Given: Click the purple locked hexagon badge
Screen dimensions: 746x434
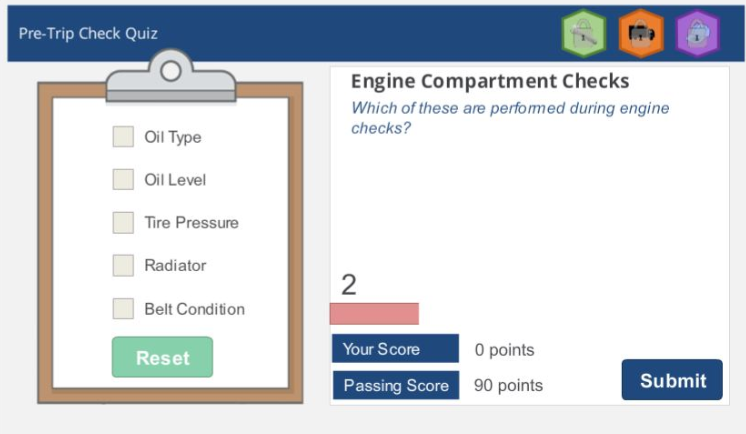Looking at the screenshot, I should (x=697, y=33).
